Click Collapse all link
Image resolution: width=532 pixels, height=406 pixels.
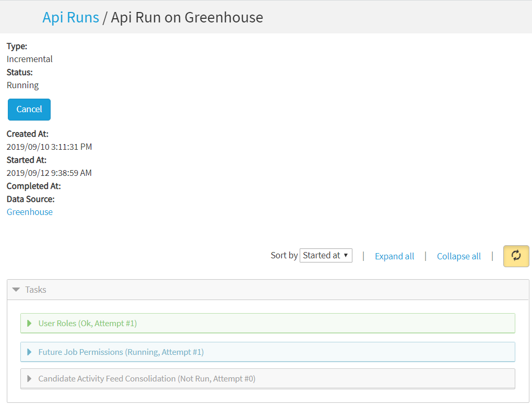[x=458, y=256]
